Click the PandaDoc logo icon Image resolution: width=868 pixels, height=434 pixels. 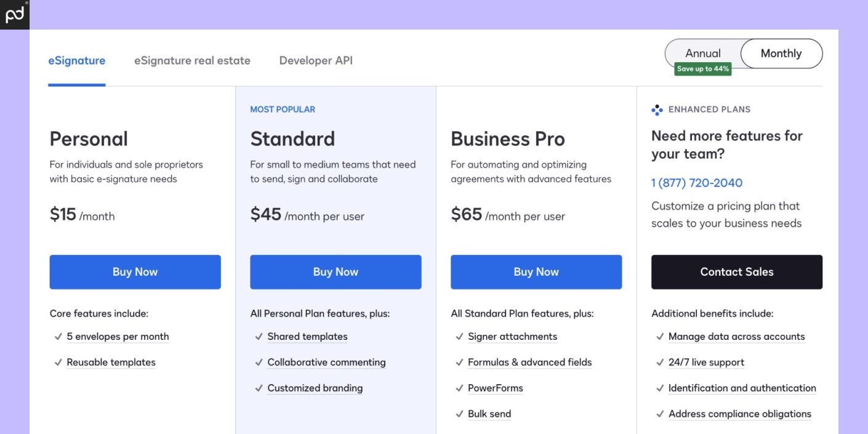click(14, 14)
